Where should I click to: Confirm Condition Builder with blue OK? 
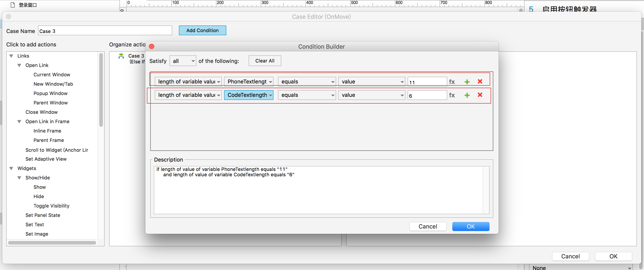pos(470,226)
